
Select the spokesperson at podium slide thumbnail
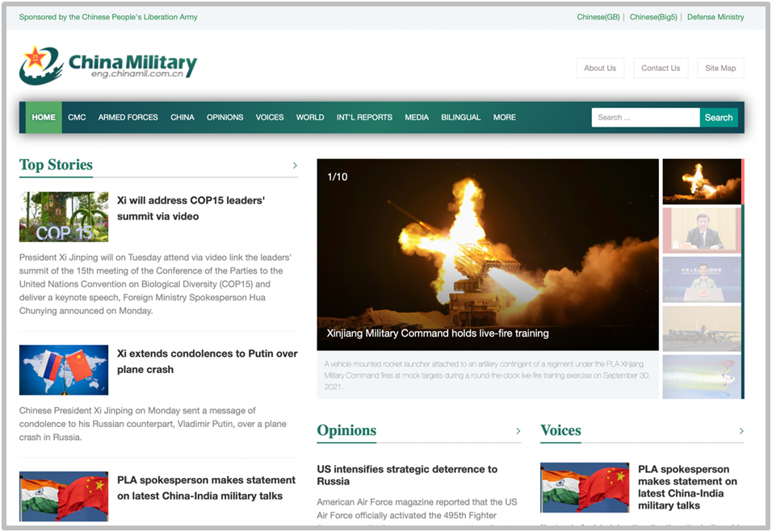[702, 279]
